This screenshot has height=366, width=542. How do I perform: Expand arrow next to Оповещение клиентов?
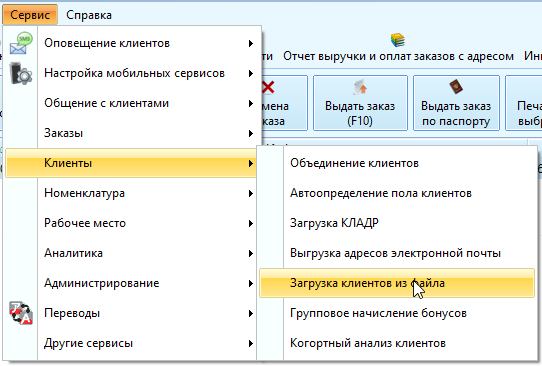(251, 43)
